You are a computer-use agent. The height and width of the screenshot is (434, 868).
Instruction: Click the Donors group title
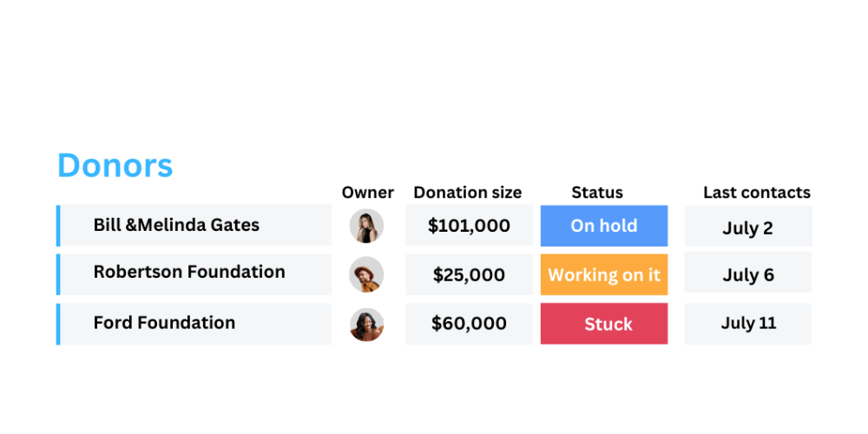(x=115, y=166)
